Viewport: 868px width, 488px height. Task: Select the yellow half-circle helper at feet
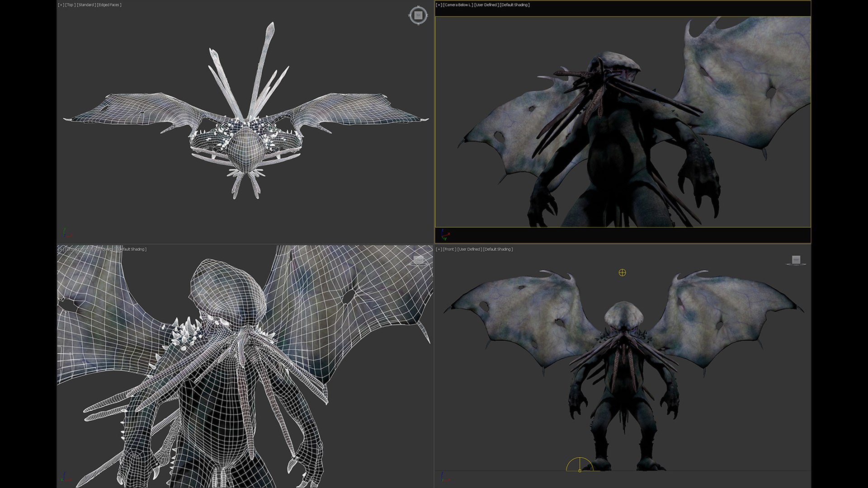[580, 465]
